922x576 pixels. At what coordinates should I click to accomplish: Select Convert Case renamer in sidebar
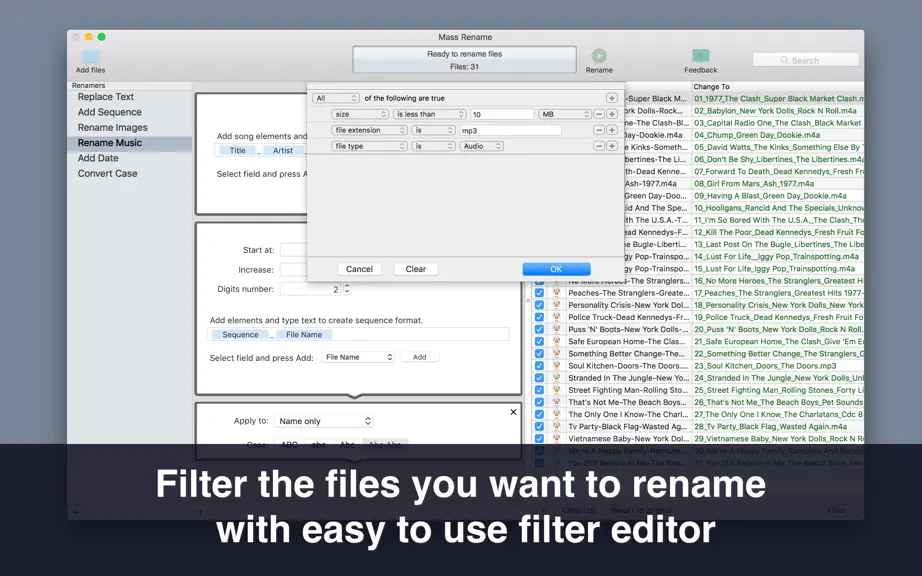click(107, 173)
